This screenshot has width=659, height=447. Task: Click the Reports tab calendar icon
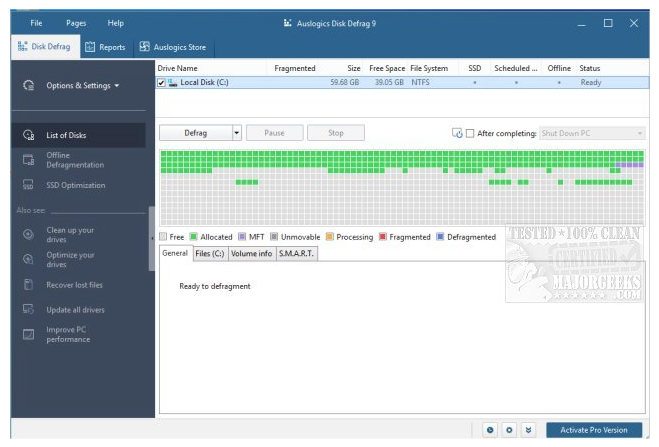pos(90,47)
